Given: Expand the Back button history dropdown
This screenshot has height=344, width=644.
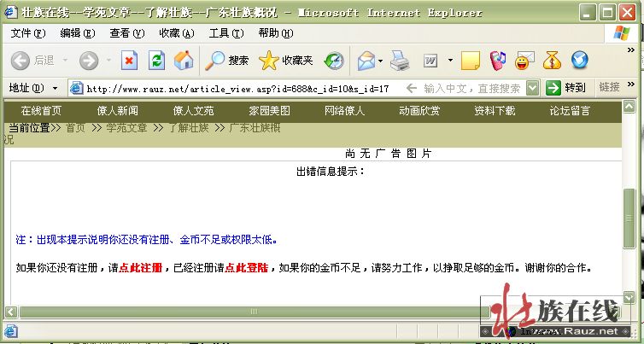Looking at the screenshot, I should pyautogui.click(x=64, y=61).
